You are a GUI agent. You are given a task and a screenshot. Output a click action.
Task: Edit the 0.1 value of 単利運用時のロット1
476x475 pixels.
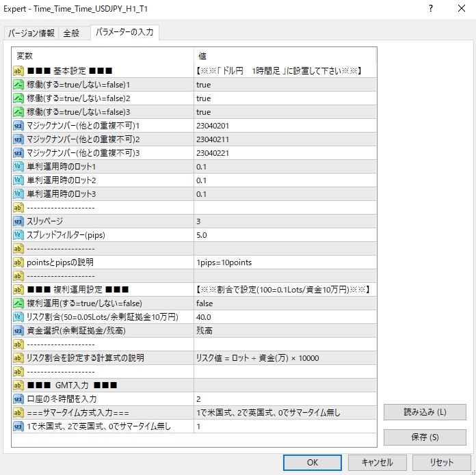285,167
